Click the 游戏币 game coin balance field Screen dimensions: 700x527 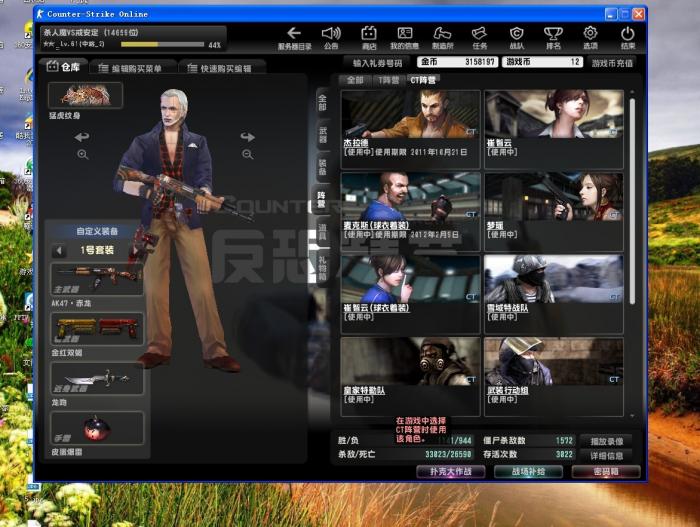[542, 62]
